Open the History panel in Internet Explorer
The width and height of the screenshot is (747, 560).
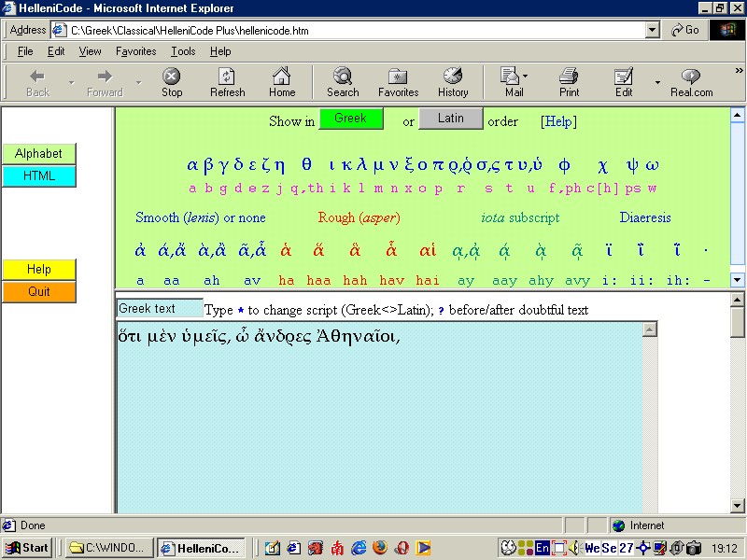click(452, 81)
